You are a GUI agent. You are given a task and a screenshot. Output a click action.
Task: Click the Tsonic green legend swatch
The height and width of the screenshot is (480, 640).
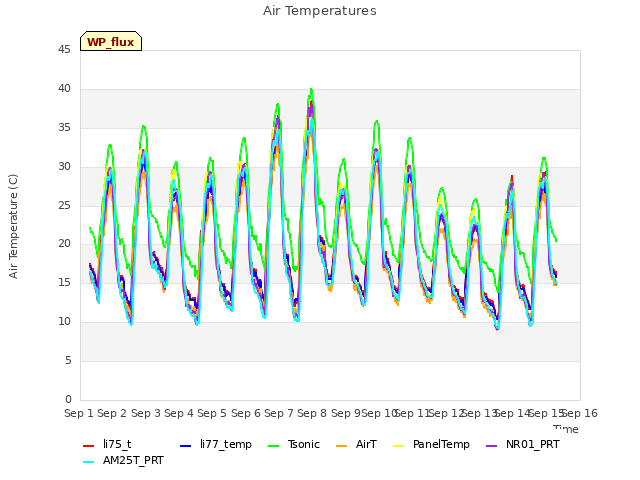pos(273,445)
